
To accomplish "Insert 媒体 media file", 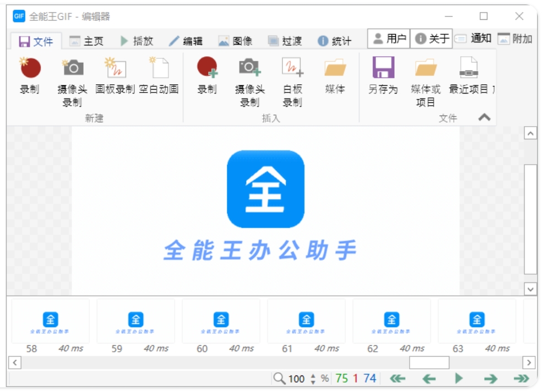I will click(x=335, y=75).
